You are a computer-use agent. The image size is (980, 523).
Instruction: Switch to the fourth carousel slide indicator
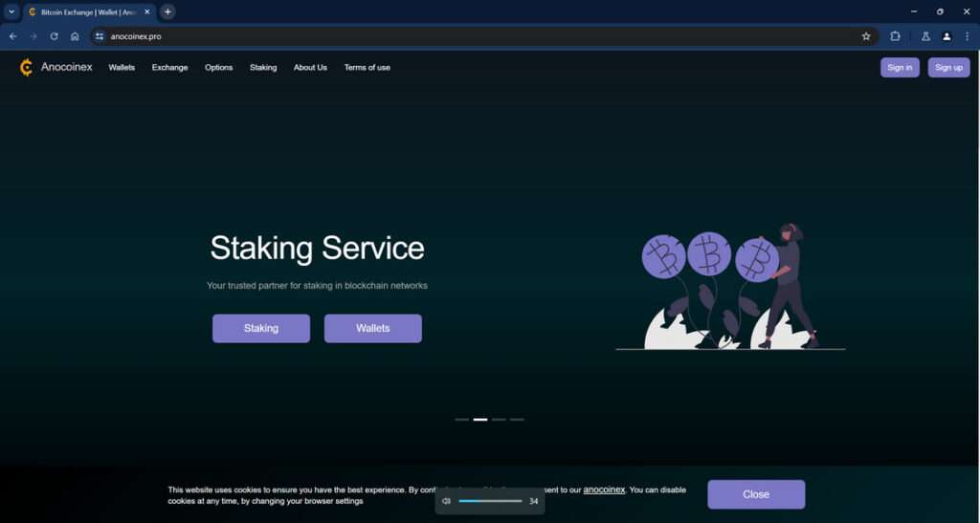tap(517, 420)
